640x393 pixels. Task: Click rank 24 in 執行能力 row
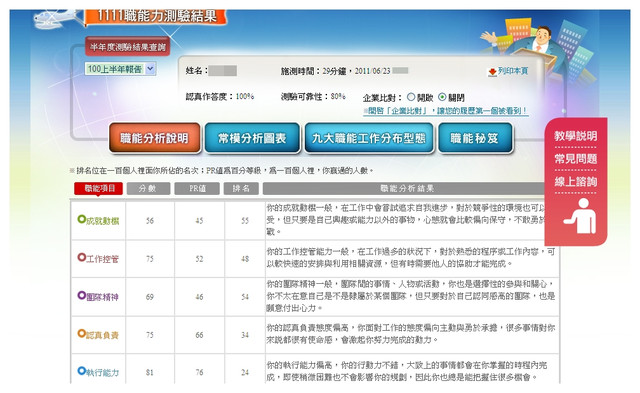coord(245,372)
